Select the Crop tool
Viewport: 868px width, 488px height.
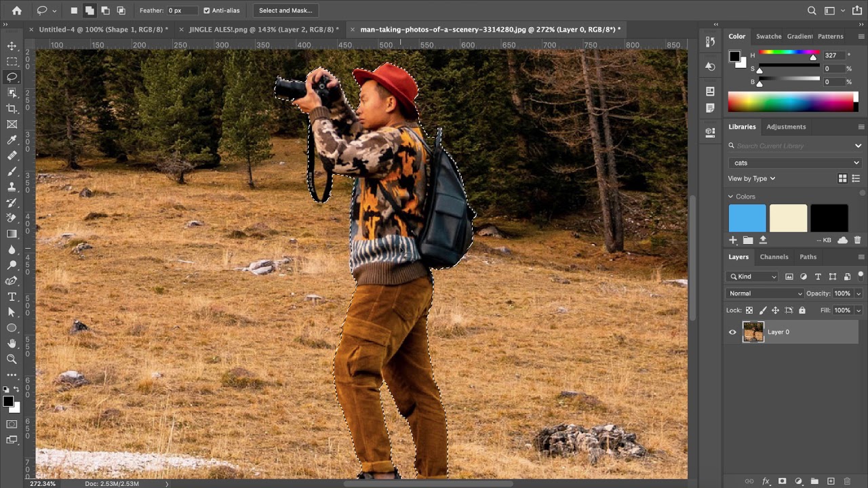12,108
